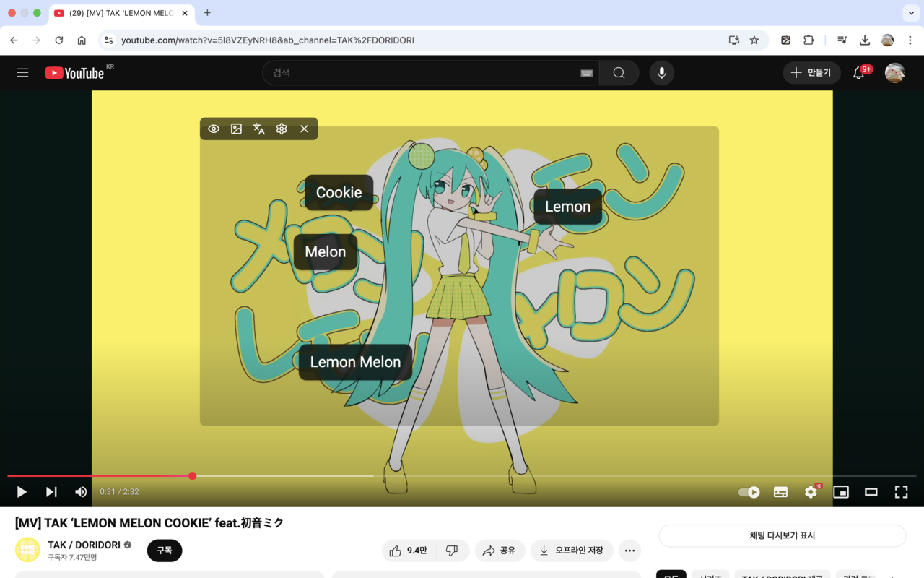Viewport: 924px width, 578px height.
Task: Open voice search with the microphone icon
Action: pyautogui.click(x=661, y=72)
